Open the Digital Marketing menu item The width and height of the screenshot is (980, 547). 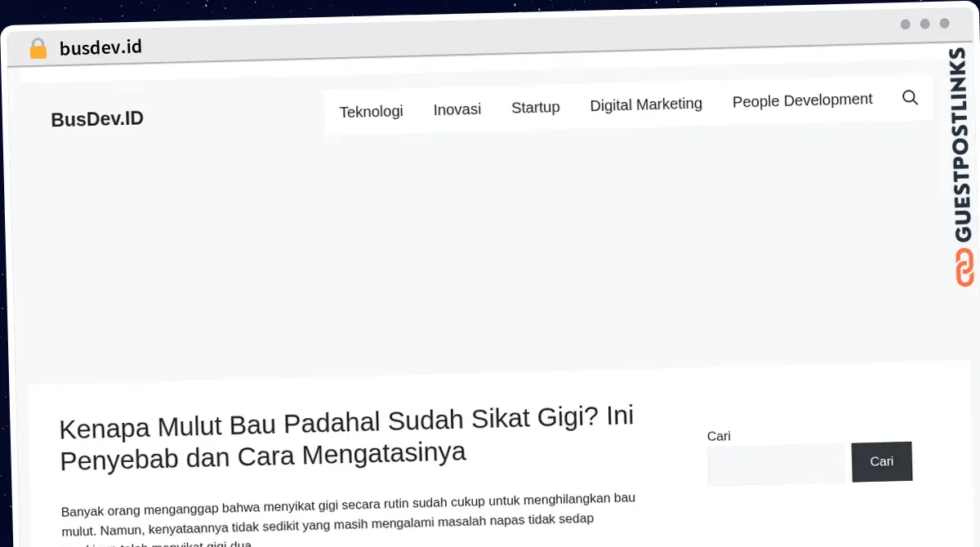pos(646,104)
